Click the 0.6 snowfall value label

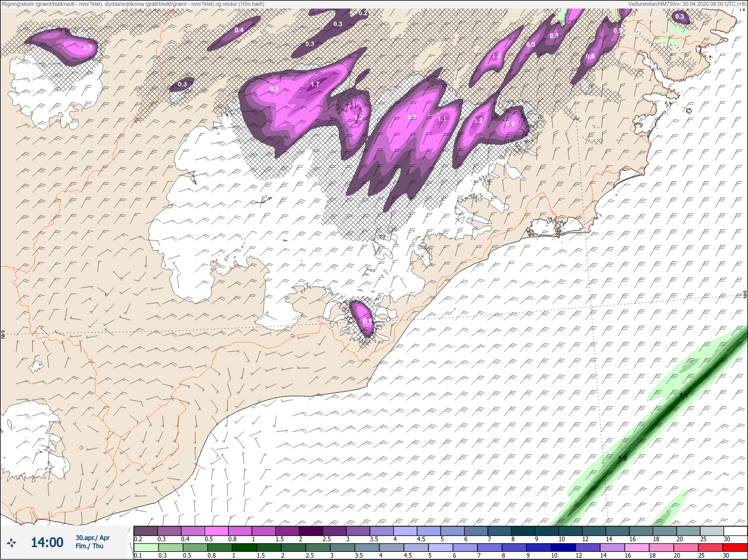point(590,57)
